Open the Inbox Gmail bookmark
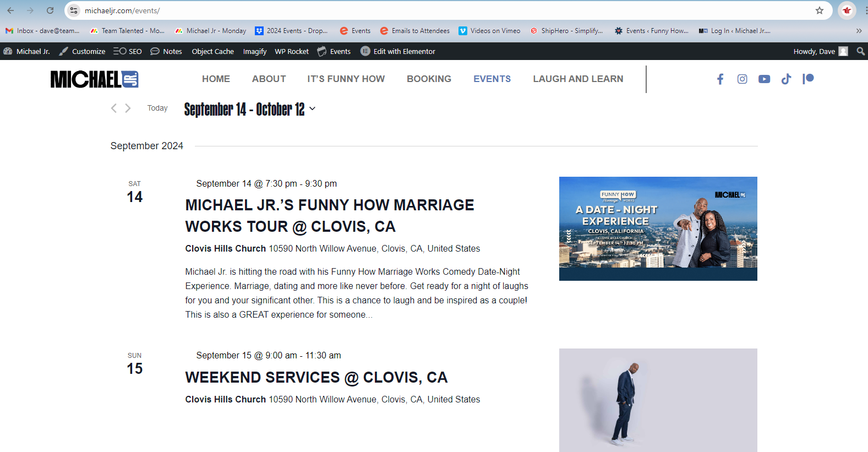 pyautogui.click(x=42, y=31)
